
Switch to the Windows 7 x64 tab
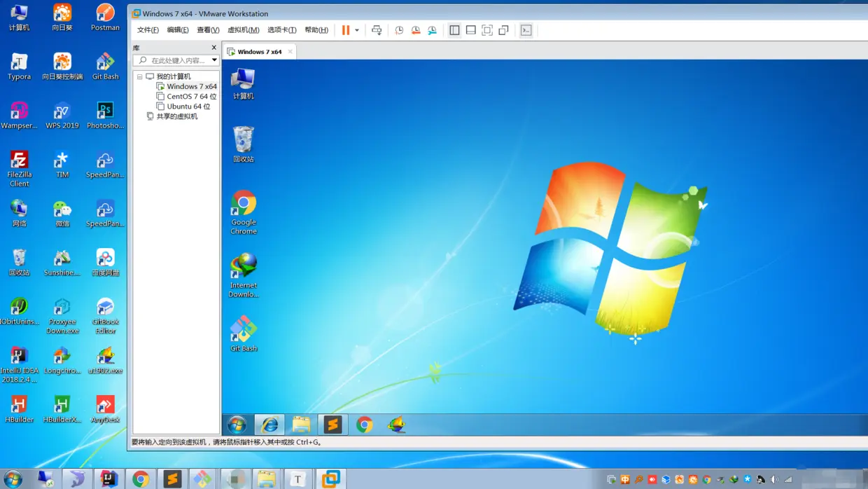pos(258,50)
